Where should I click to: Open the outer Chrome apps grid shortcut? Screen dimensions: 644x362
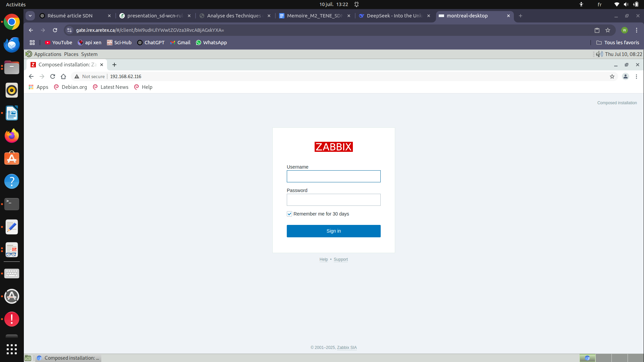pos(32,43)
